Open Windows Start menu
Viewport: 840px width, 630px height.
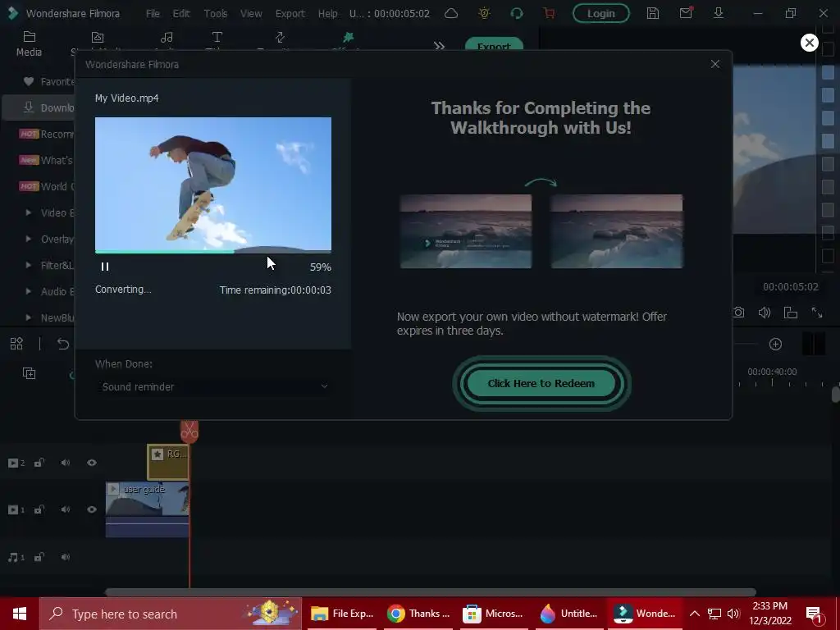point(20,614)
